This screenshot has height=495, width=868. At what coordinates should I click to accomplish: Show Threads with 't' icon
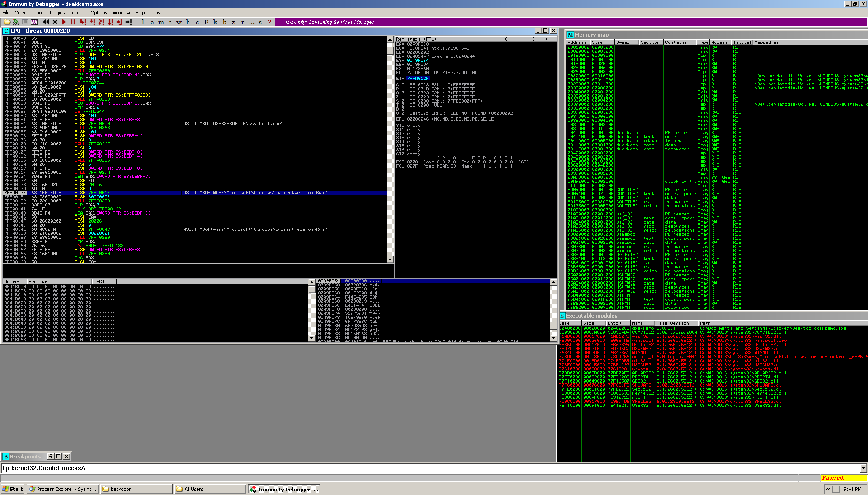(170, 22)
